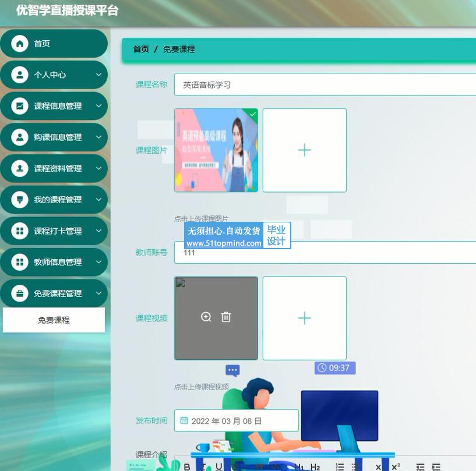This screenshot has width=476, height=471.
Task: Go to 首页 via the breadcrumb
Action: coord(141,49)
